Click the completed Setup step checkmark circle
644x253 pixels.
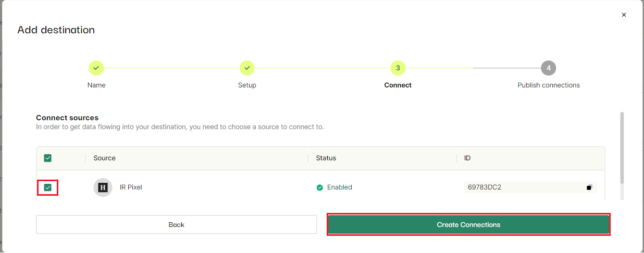247,68
